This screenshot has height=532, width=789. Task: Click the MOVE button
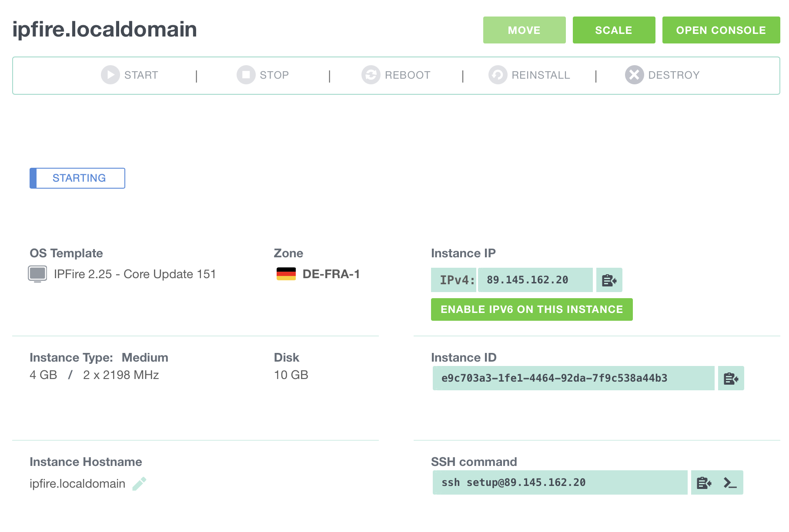tap(525, 30)
